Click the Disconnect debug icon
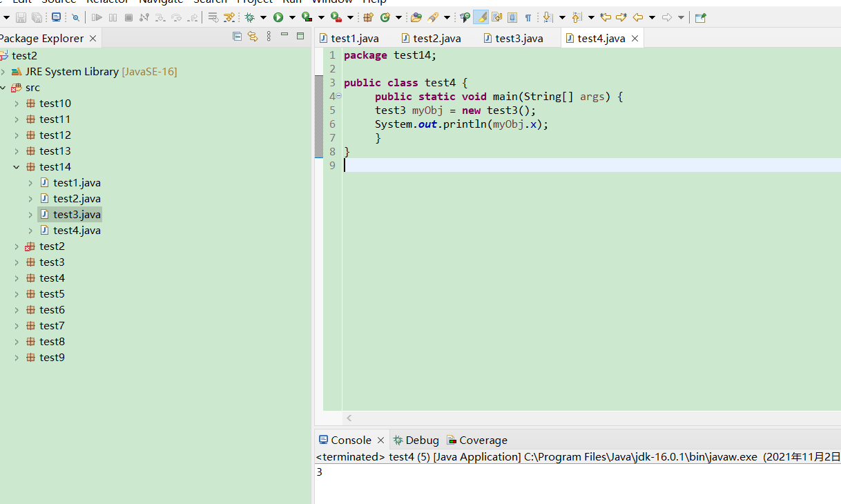Viewport: 841px width, 504px height. point(144,17)
